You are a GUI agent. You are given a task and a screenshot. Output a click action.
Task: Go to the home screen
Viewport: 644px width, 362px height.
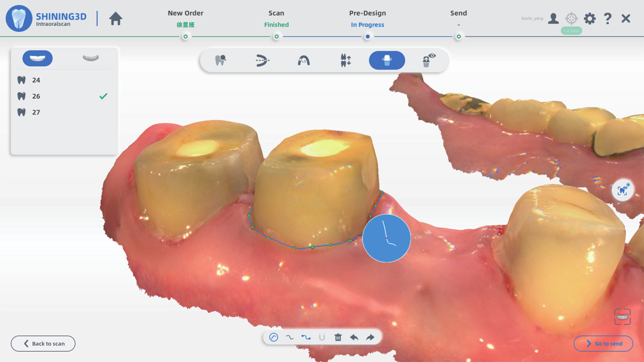coord(115,19)
